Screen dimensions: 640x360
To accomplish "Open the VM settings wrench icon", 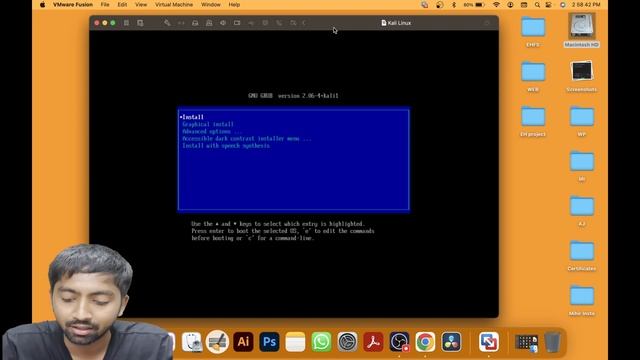I will 167,23.
